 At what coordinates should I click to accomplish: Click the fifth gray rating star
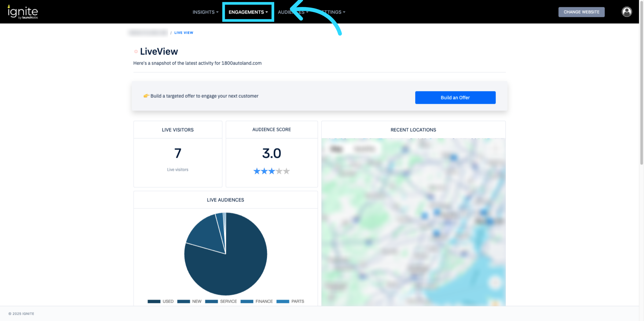[x=287, y=171]
